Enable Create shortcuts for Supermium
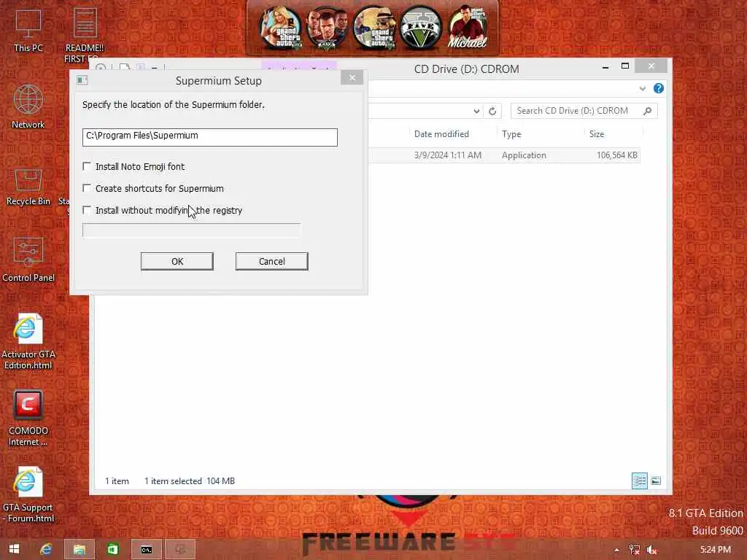This screenshot has width=747, height=560. [x=87, y=188]
